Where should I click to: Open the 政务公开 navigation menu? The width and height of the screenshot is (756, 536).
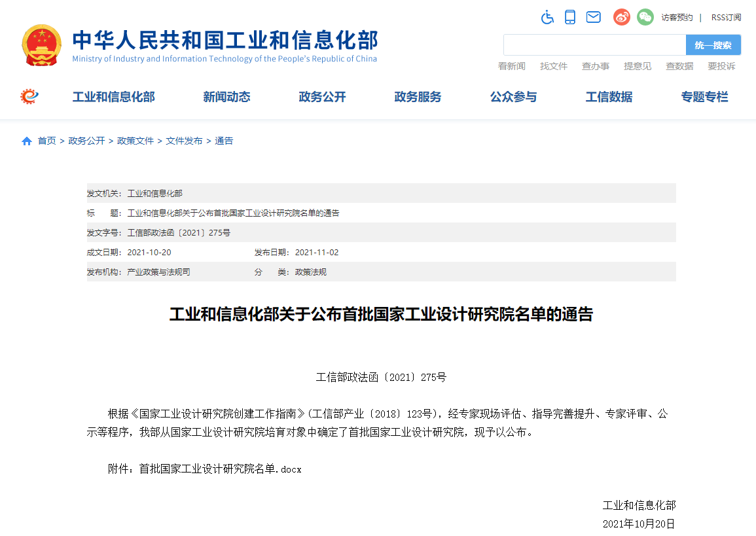click(321, 97)
